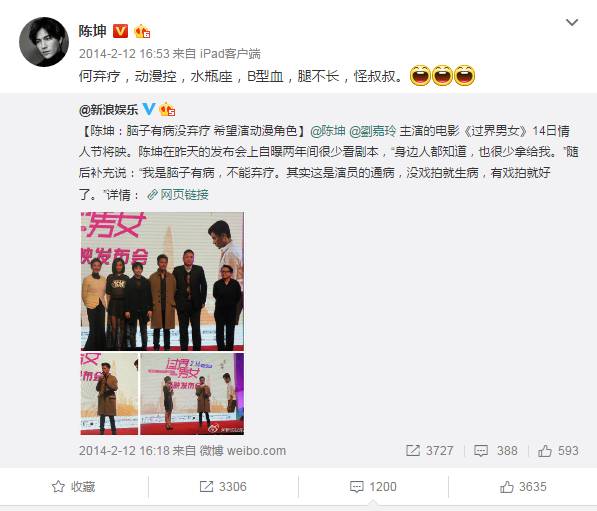The image size is (597, 511).
Task: Click the crown badge next to 新浪娱乐
Action: pyautogui.click(x=167, y=109)
